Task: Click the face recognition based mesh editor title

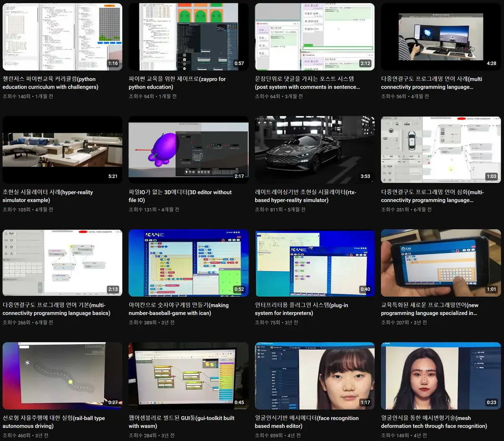Action: (x=307, y=422)
